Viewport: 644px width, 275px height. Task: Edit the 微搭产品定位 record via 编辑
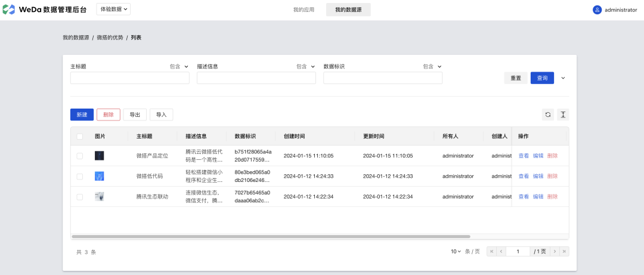click(538, 156)
